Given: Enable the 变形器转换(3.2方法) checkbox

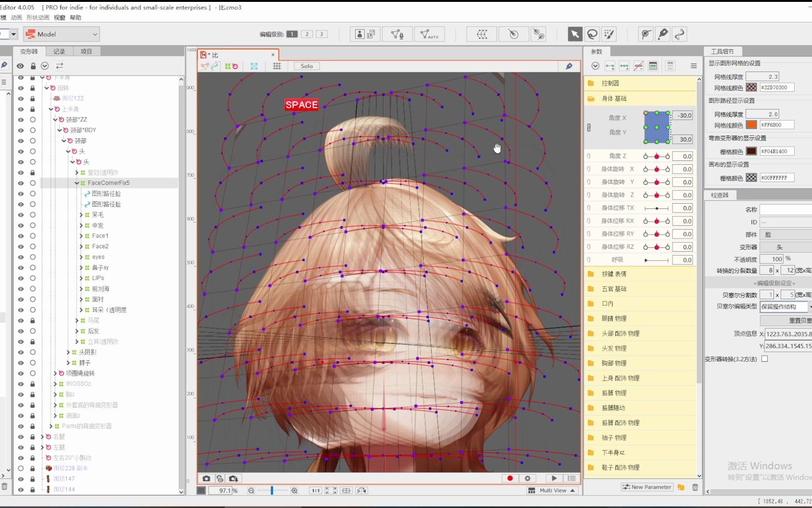Looking at the screenshot, I should coord(765,359).
